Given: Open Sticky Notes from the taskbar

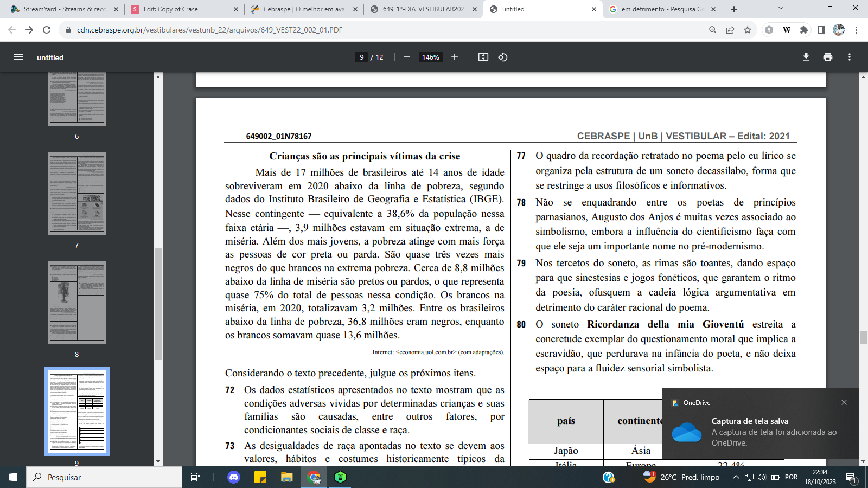Looking at the screenshot, I should pos(260,477).
